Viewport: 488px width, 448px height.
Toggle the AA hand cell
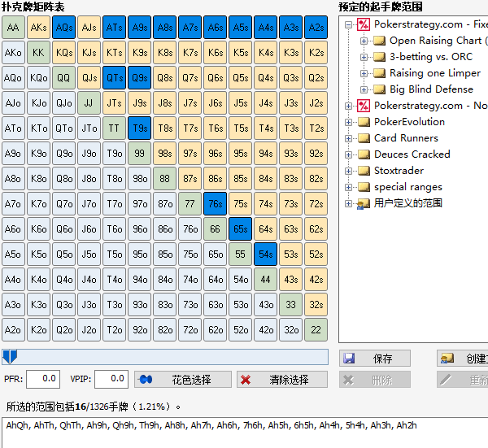[x=13, y=28]
